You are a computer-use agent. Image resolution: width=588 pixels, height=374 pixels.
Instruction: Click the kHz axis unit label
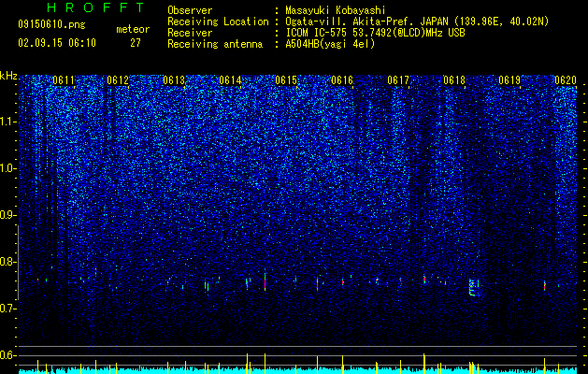tap(8, 76)
